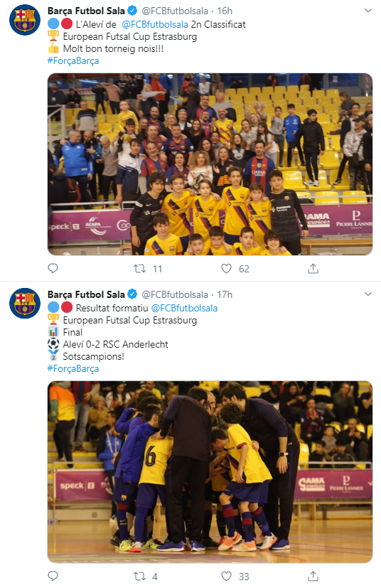Viewport: 381px width, 588px height.
Task: Like the tweet with 33 likes
Action: pos(226,577)
